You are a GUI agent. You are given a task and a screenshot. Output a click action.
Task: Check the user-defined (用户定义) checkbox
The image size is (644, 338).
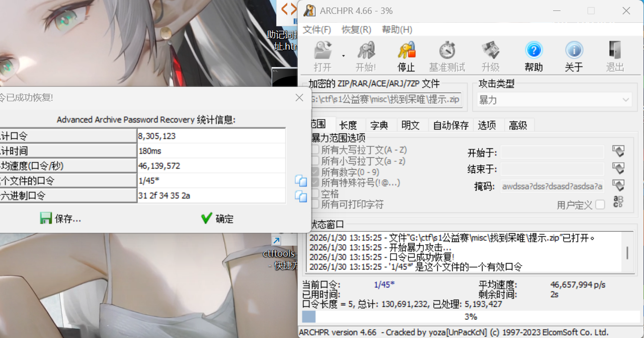click(x=600, y=204)
